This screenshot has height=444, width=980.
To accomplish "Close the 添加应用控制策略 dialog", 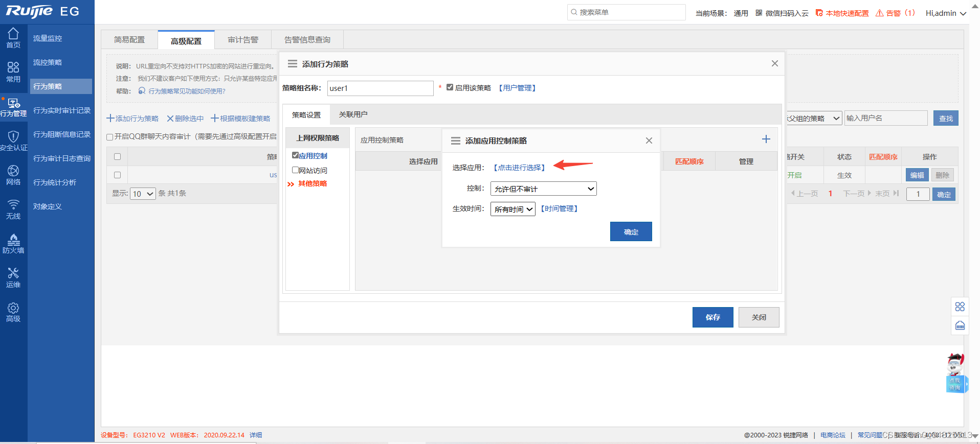I will click(649, 141).
